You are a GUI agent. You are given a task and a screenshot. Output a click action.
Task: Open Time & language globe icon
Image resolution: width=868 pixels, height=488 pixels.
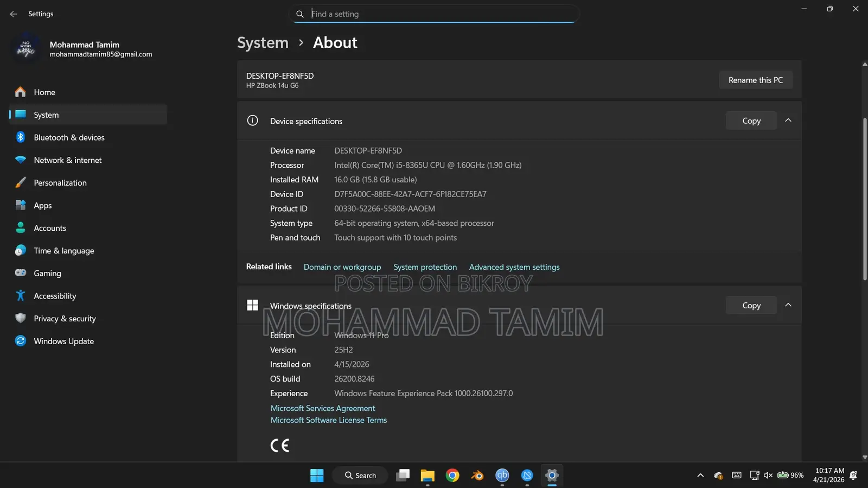click(21, 250)
